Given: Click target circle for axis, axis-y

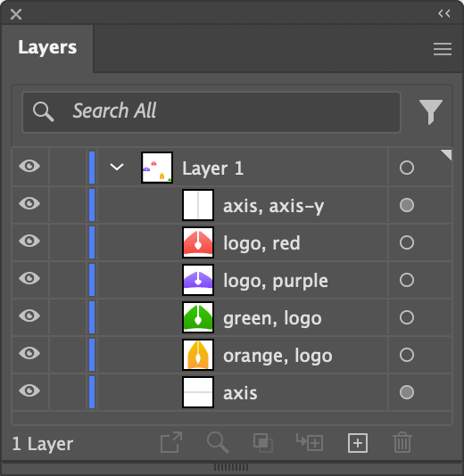Looking at the screenshot, I should (x=407, y=205).
